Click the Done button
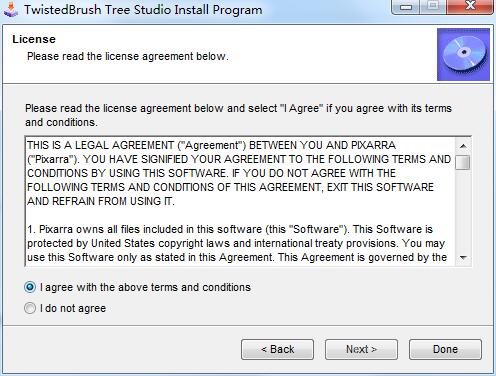The height and width of the screenshot is (376, 496). pyautogui.click(x=445, y=349)
